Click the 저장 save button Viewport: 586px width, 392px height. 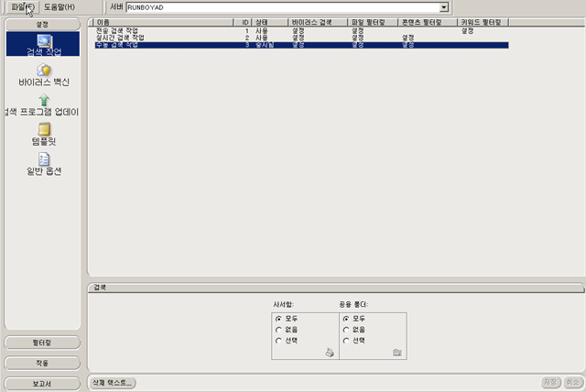click(x=551, y=382)
